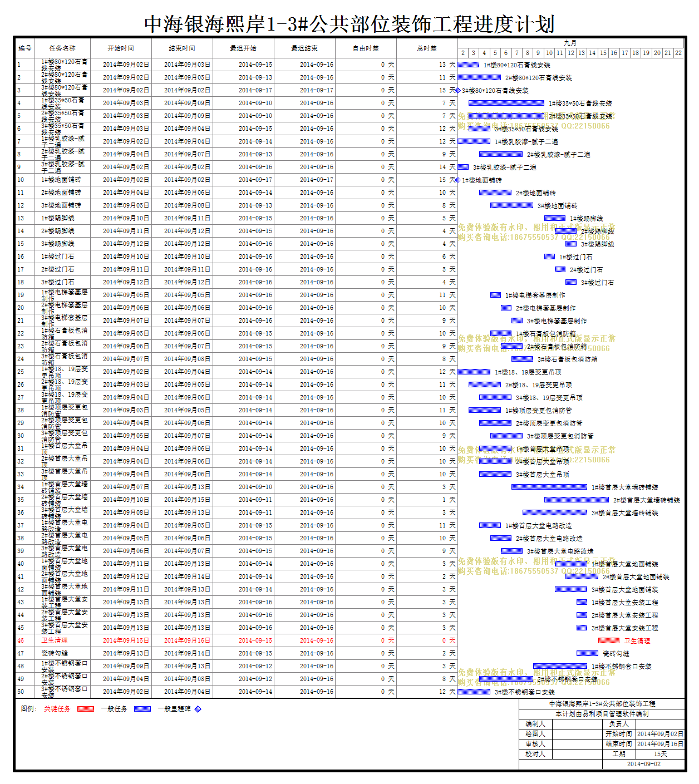699x784 pixels.
Task: Select the blue Gantt bar for 瓷砖勾缝
Action: pos(587,653)
